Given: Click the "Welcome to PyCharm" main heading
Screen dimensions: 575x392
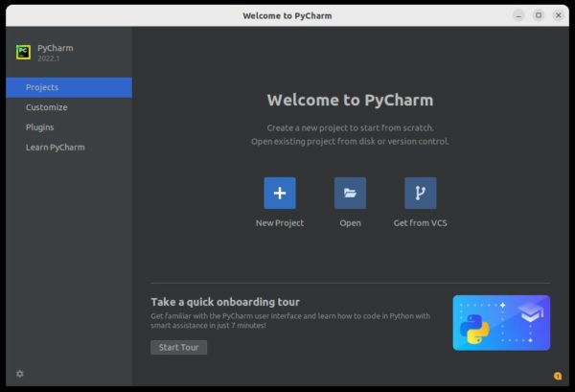Looking at the screenshot, I should [350, 100].
